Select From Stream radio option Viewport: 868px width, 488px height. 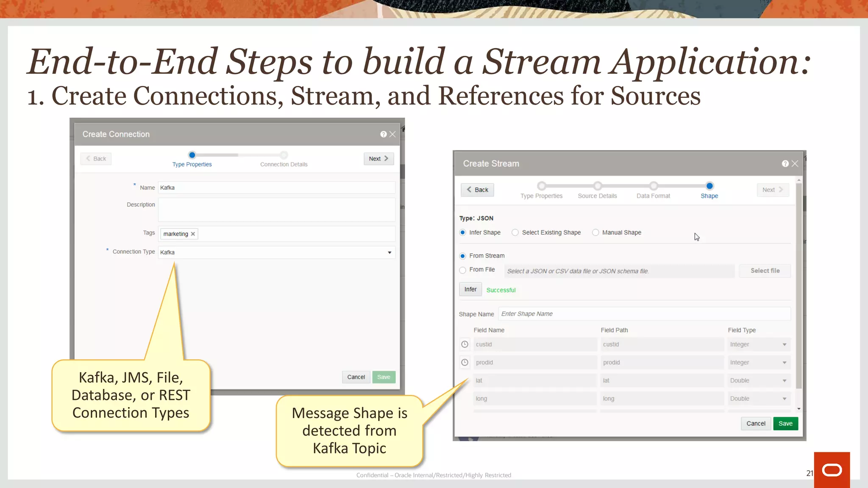(462, 256)
